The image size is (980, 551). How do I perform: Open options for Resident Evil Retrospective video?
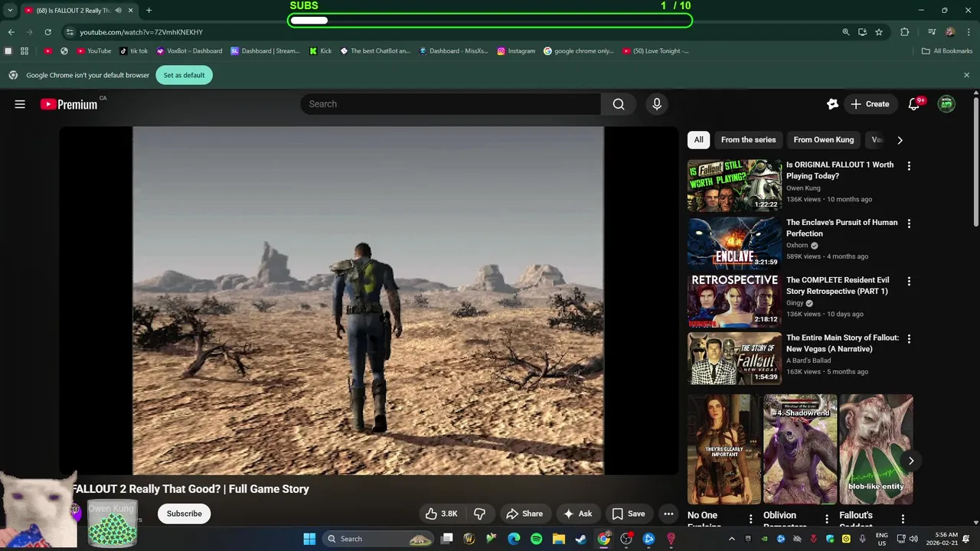(909, 281)
